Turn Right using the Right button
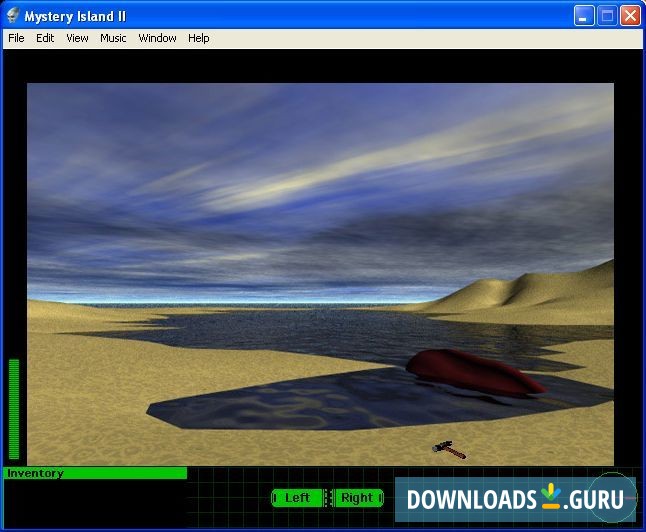Image resolution: width=646 pixels, height=532 pixels. tap(358, 498)
